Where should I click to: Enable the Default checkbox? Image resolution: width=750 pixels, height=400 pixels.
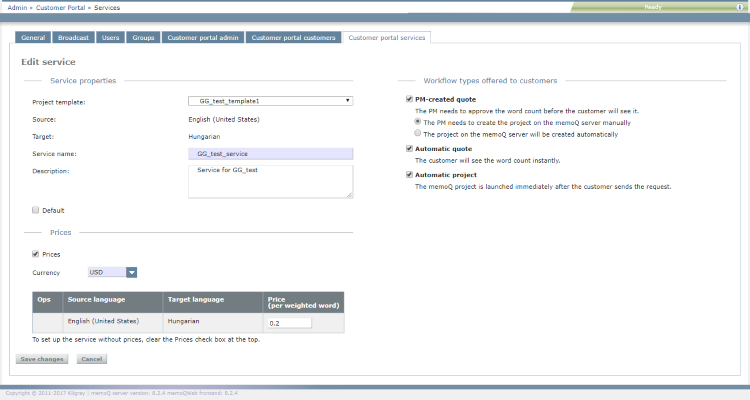point(35,210)
